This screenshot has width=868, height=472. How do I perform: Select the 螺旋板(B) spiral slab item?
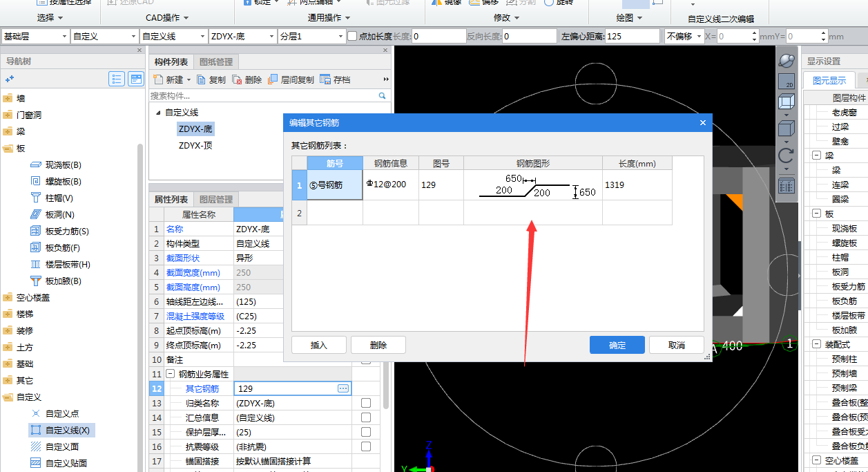click(56, 182)
